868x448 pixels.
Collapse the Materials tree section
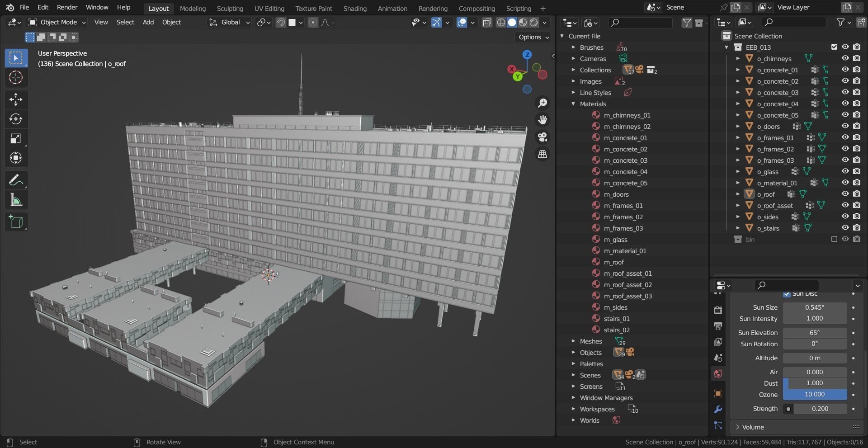pyautogui.click(x=573, y=104)
